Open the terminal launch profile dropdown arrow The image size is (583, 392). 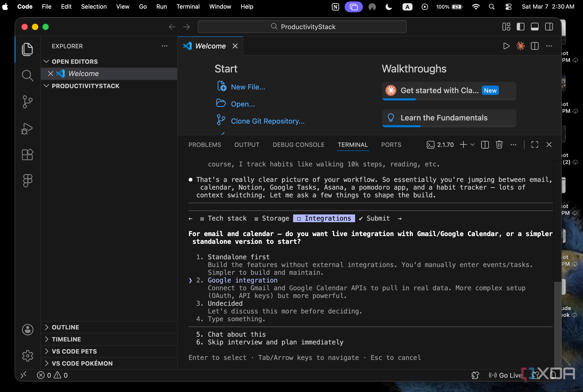[x=473, y=145]
